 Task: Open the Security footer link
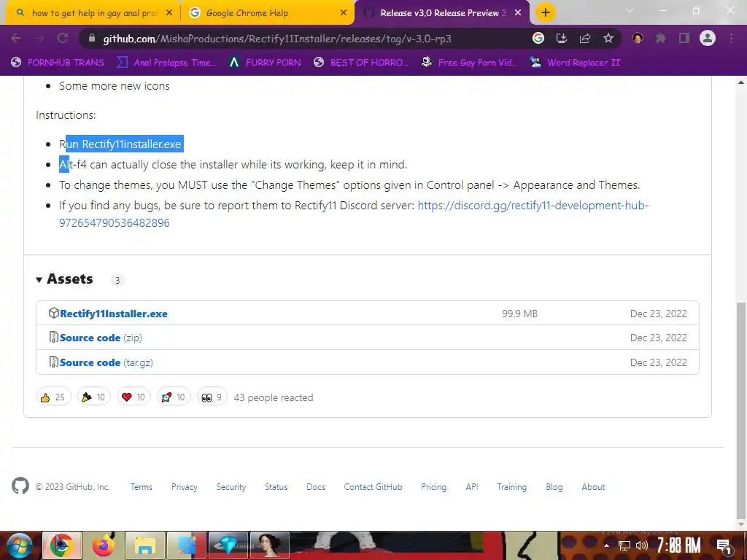tap(231, 487)
